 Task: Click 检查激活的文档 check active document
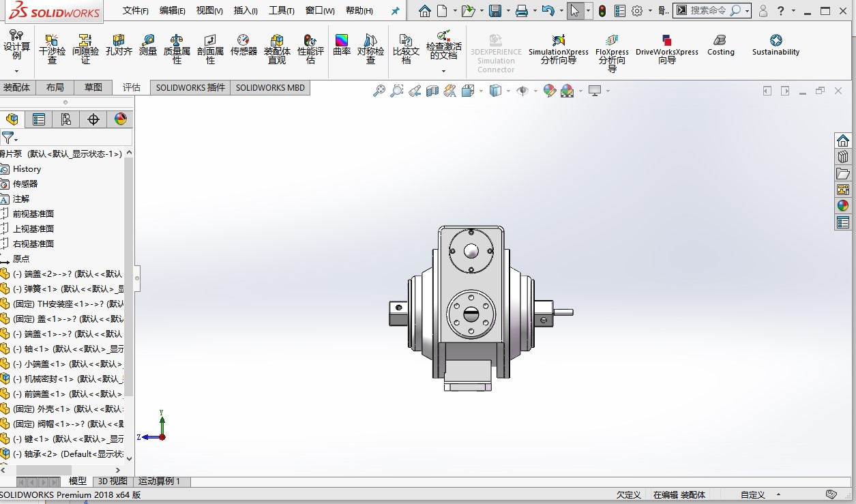pyautogui.click(x=443, y=45)
